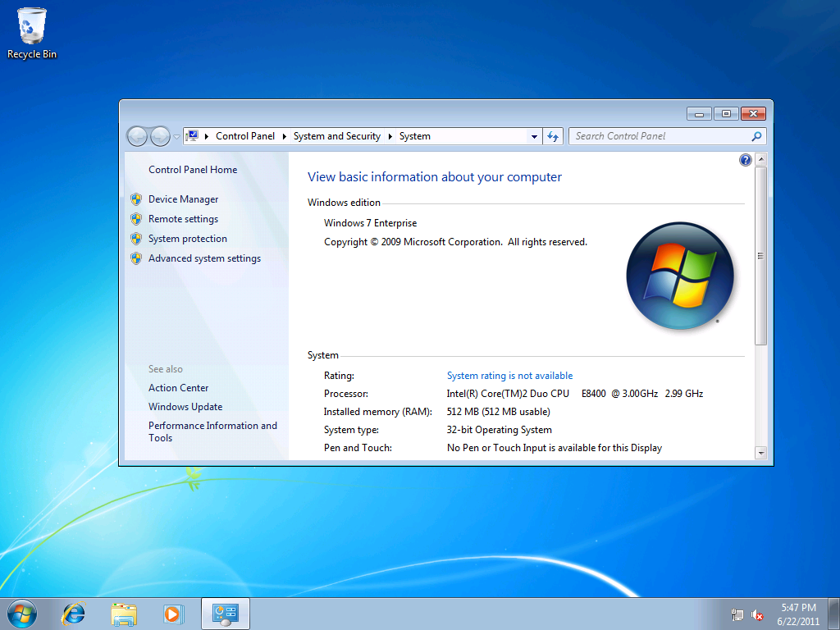The height and width of the screenshot is (630, 840).
Task: Expand the arrow after Control Panel breadcrumb
Action: [284, 137]
